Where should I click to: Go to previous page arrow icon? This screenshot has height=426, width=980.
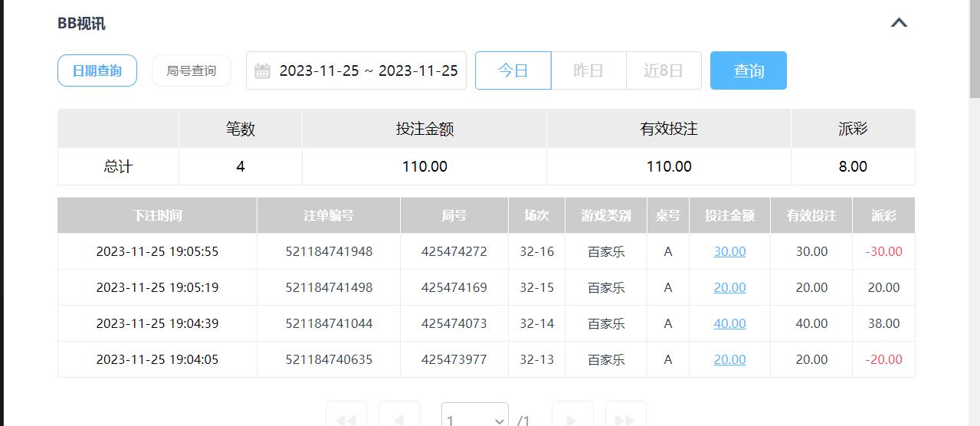point(399,418)
